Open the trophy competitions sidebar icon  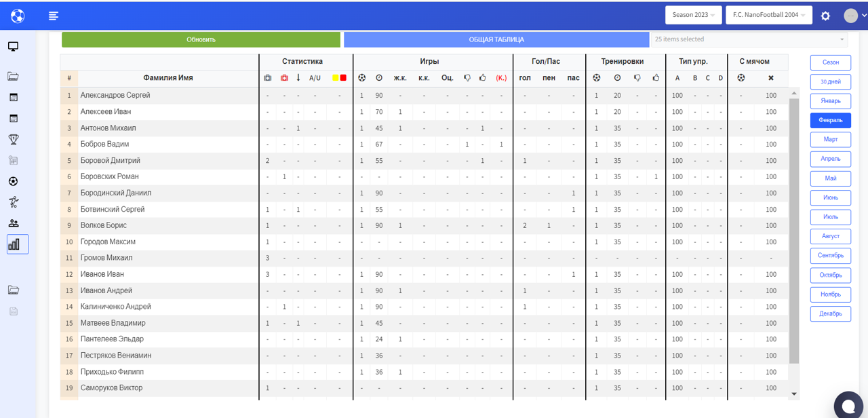tap(14, 139)
